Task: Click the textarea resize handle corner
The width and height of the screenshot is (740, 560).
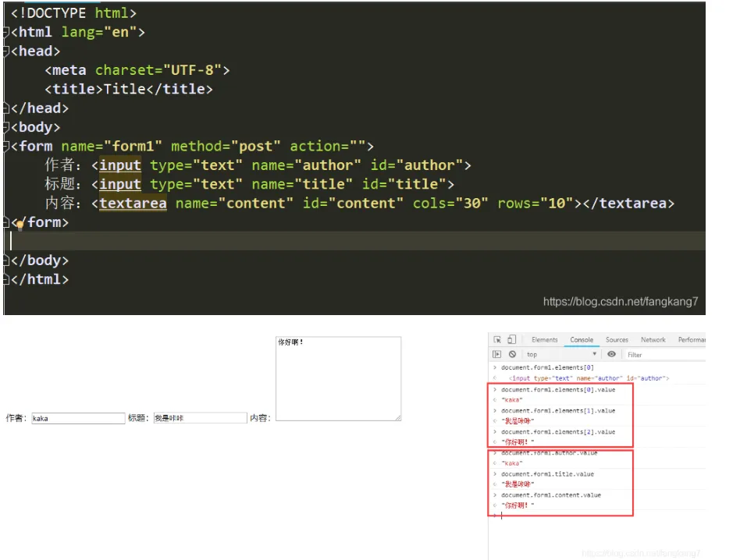Action: 398,417
